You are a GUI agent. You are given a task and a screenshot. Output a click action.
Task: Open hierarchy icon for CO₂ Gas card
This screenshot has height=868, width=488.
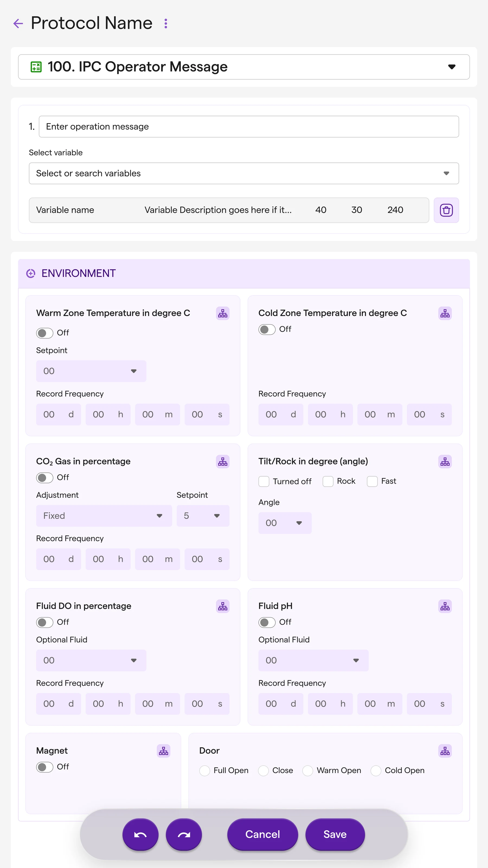tap(223, 462)
